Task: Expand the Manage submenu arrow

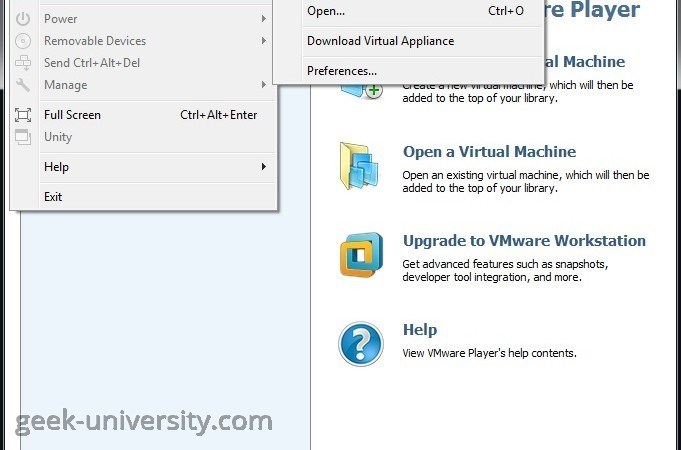Action: coord(264,84)
